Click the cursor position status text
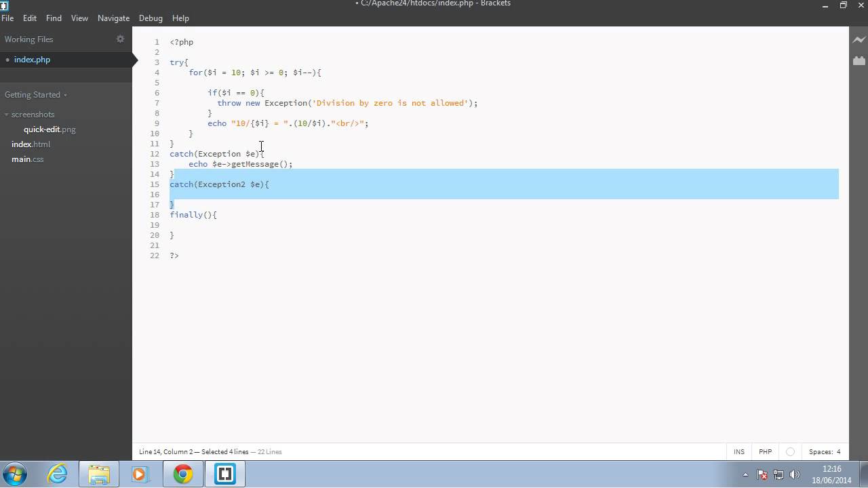The height and width of the screenshot is (488, 868). [210, 451]
